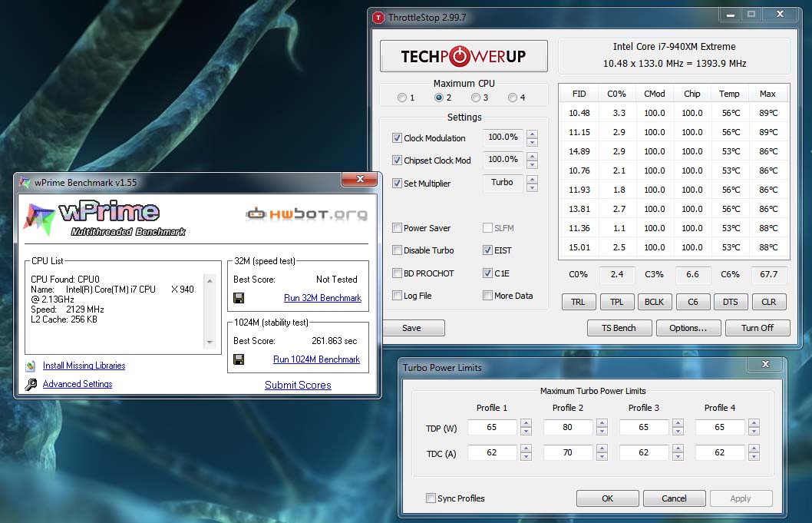Enable the BD PROCHOT checkbox
Screen dimensions: 812x523
[397, 273]
